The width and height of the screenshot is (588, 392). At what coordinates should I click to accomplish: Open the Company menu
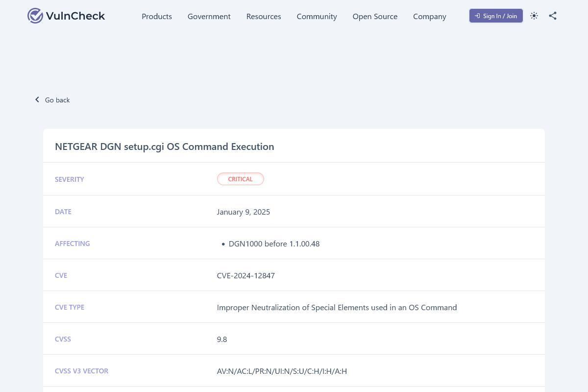coord(430,16)
